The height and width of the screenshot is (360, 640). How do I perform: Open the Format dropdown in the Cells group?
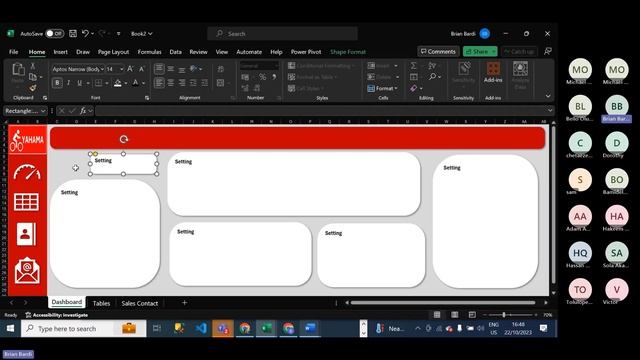tap(382, 88)
